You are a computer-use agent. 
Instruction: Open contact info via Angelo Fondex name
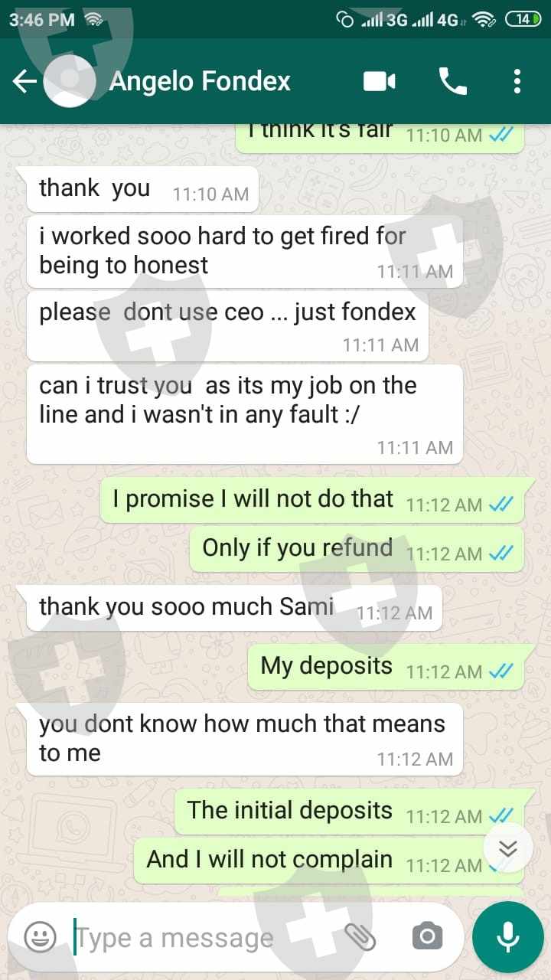point(200,81)
